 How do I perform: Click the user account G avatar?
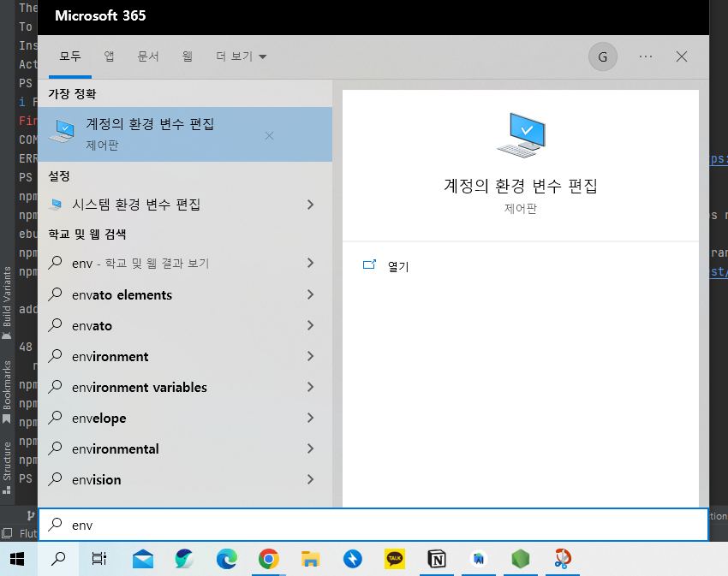pyautogui.click(x=603, y=56)
